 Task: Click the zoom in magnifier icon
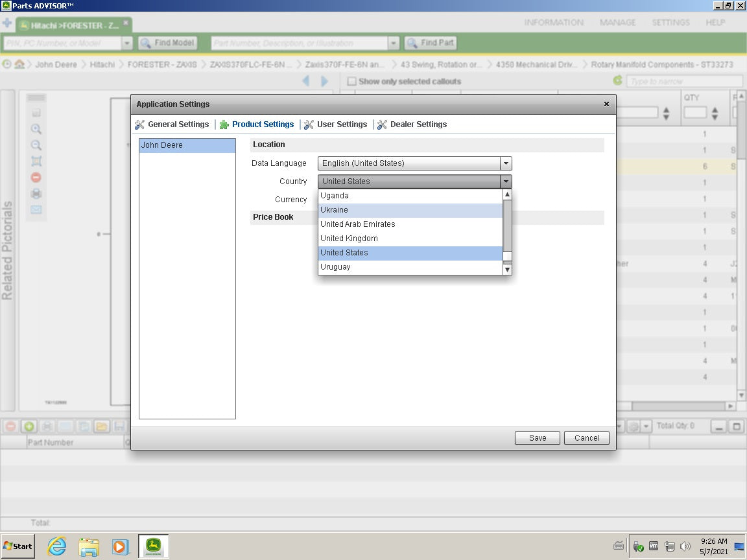(36, 129)
